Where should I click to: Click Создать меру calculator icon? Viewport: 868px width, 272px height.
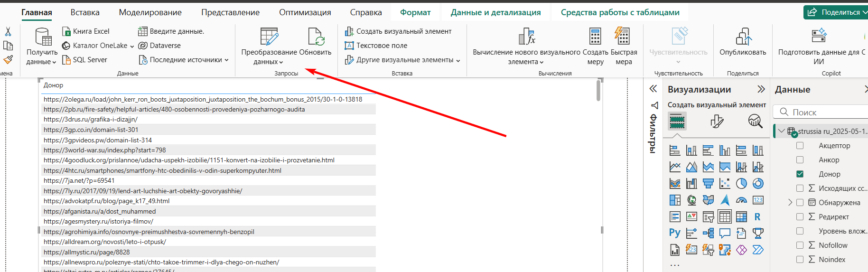(595, 36)
